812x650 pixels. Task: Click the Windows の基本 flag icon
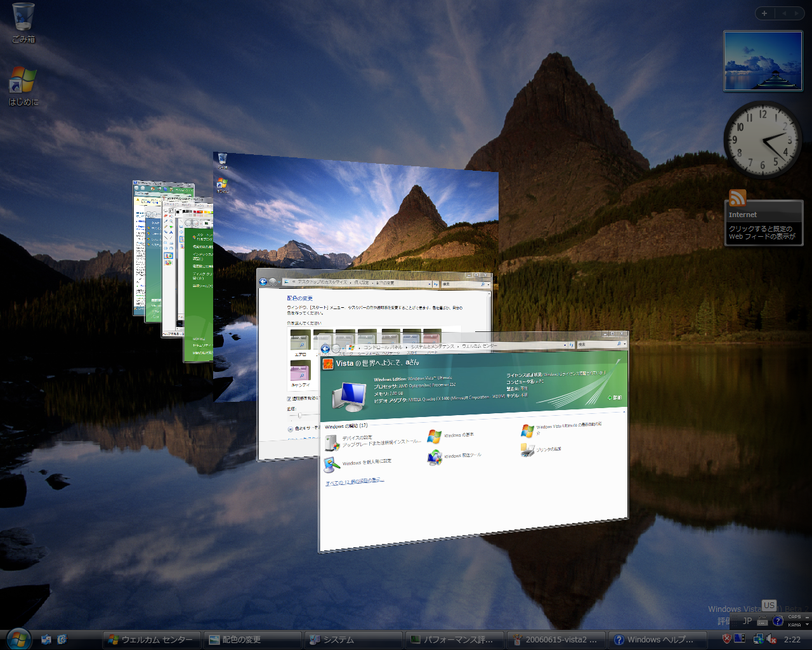pos(435,436)
